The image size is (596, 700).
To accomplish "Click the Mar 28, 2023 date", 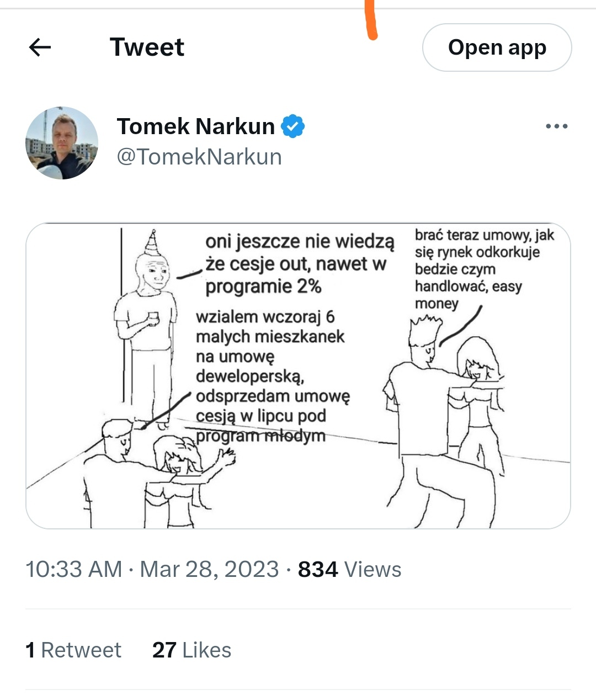I will 209,569.
